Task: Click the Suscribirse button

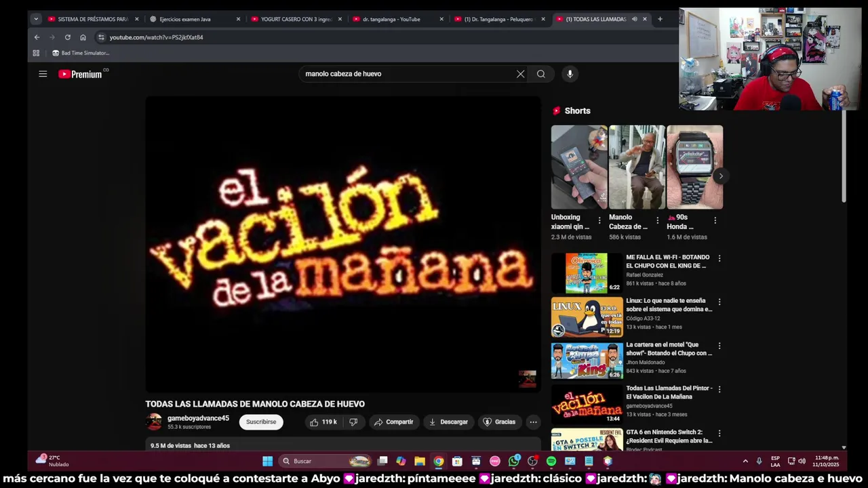Action: point(261,422)
